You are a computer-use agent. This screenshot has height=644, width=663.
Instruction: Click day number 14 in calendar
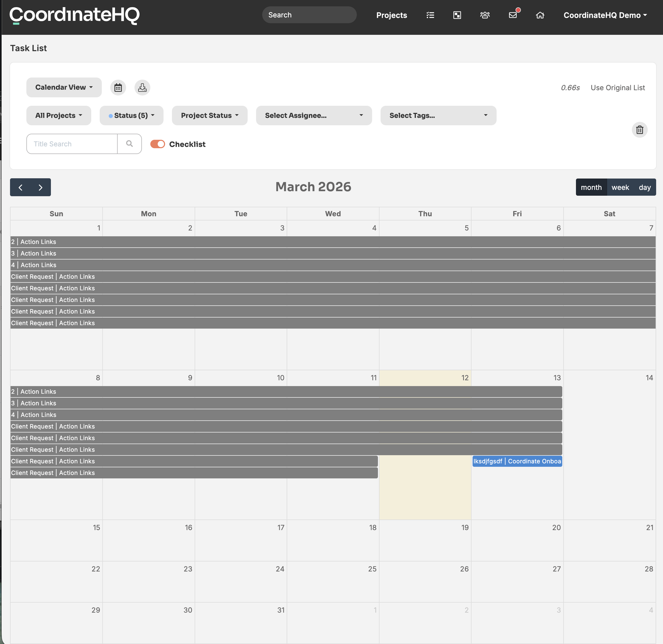[x=649, y=378]
